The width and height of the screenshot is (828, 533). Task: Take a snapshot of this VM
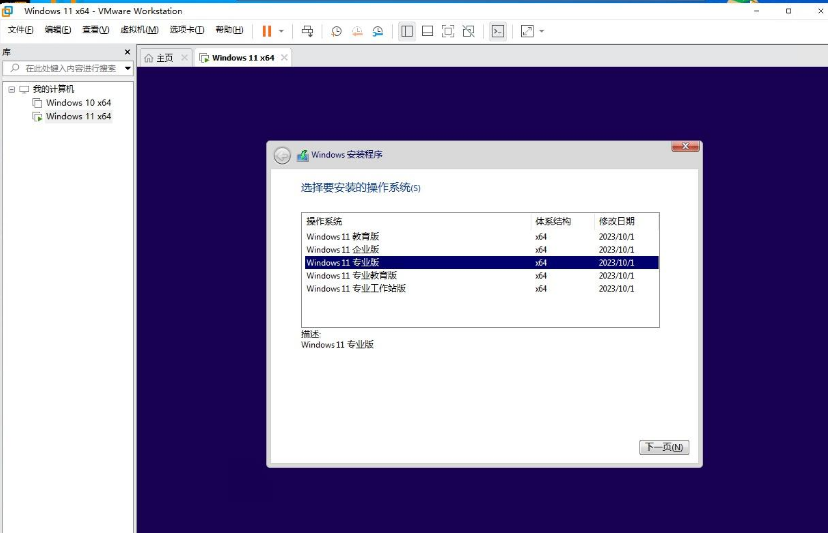coord(336,31)
